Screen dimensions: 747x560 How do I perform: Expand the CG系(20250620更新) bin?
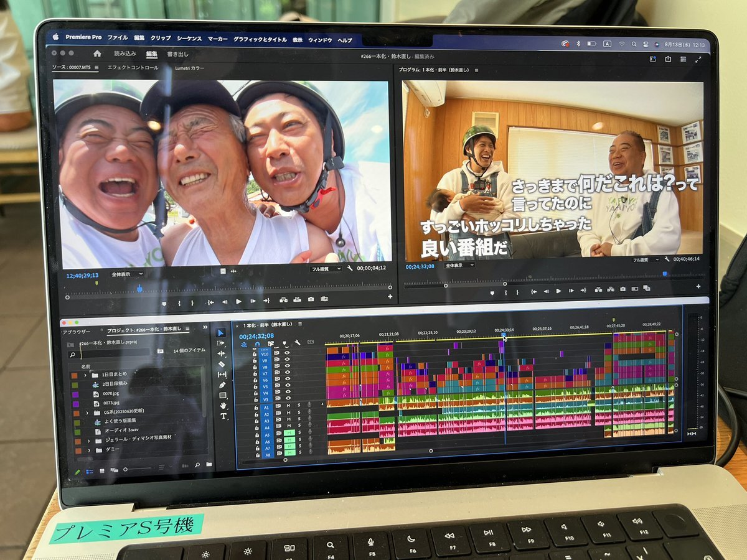(88, 413)
